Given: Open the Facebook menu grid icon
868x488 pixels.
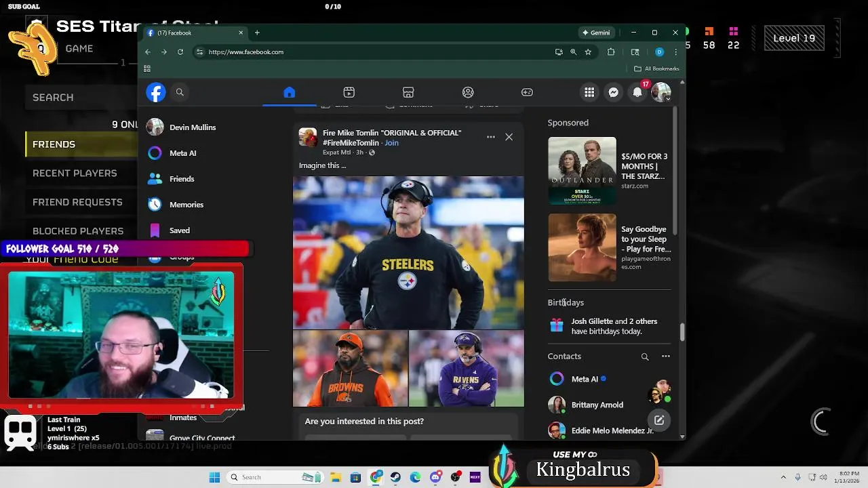Looking at the screenshot, I should [x=589, y=92].
